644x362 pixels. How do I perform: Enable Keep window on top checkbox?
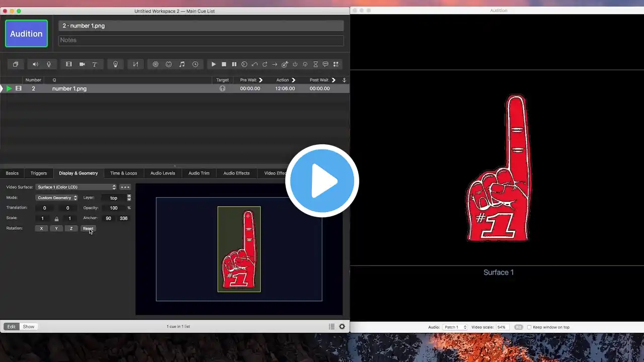click(529, 327)
